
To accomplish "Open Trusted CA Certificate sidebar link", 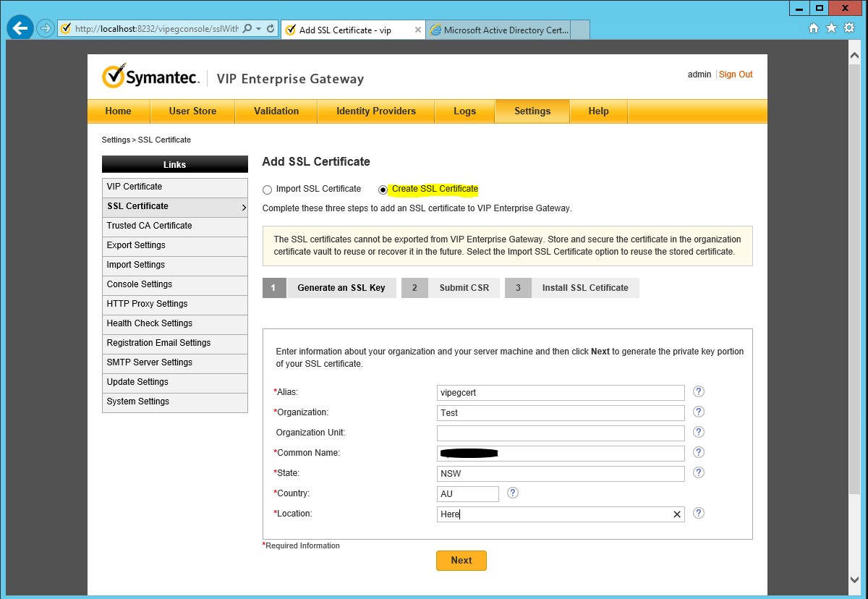I will point(175,226).
